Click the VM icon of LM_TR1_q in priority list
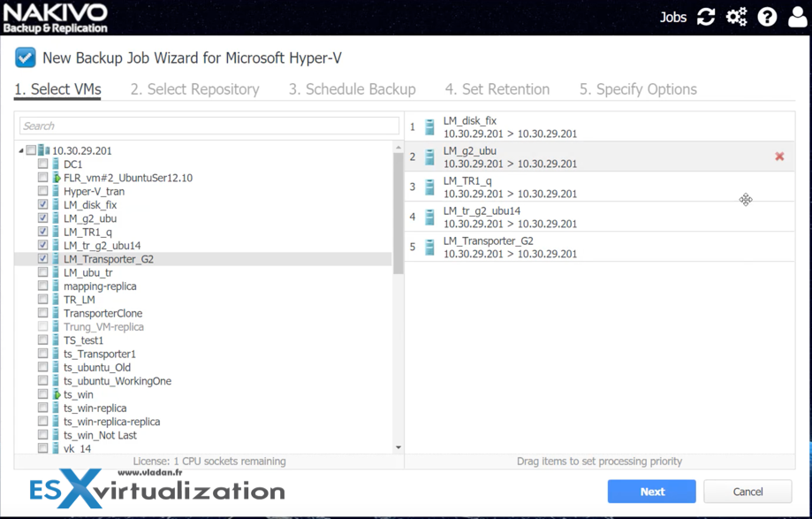The height and width of the screenshot is (519, 812). tap(429, 187)
